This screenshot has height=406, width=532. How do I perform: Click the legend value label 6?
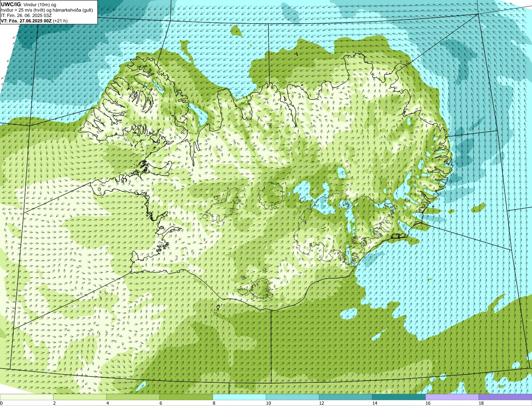click(x=161, y=403)
